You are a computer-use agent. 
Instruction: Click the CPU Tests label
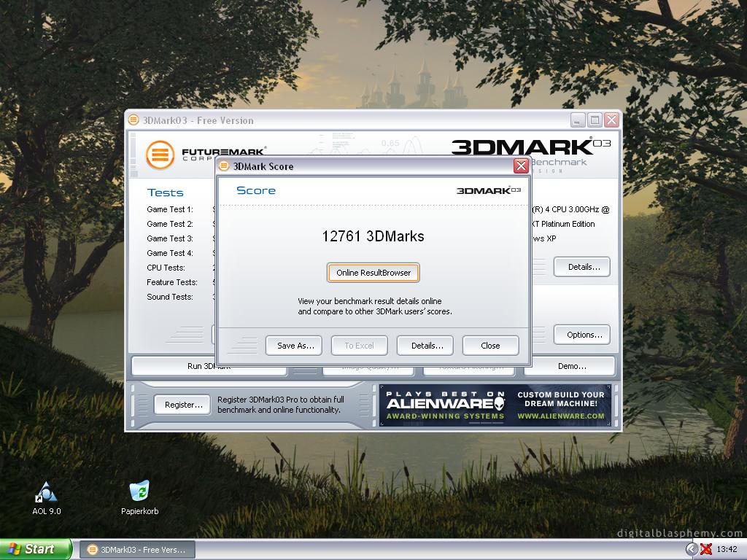[x=166, y=268]
